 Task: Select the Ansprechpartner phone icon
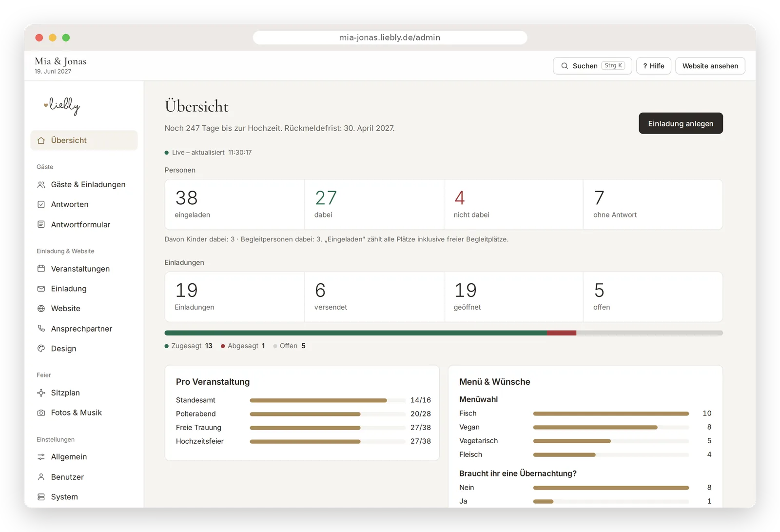41,329
